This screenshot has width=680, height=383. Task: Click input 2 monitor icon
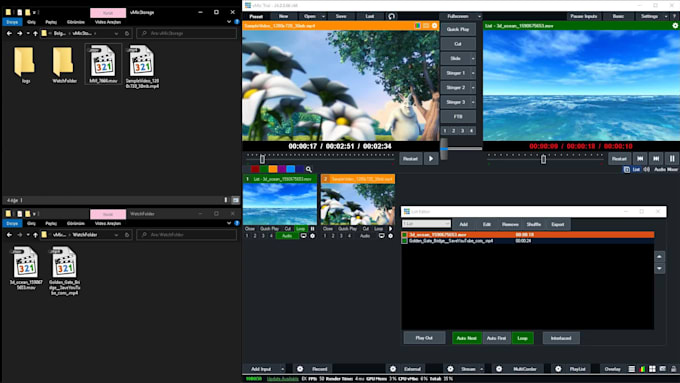click(382, 236)
